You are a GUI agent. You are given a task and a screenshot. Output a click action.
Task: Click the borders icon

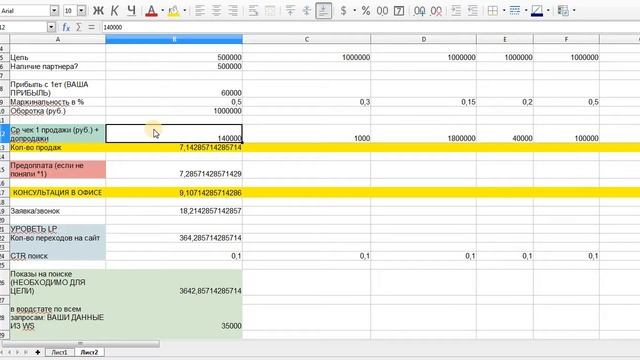[493, 11]
